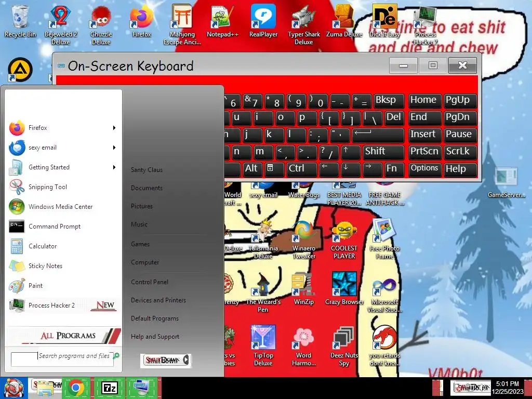Click the Insert key on On-Screen Keyboard
Image resolution: width=532 pixels, height=399 pixels.
(x=425, y=135)
